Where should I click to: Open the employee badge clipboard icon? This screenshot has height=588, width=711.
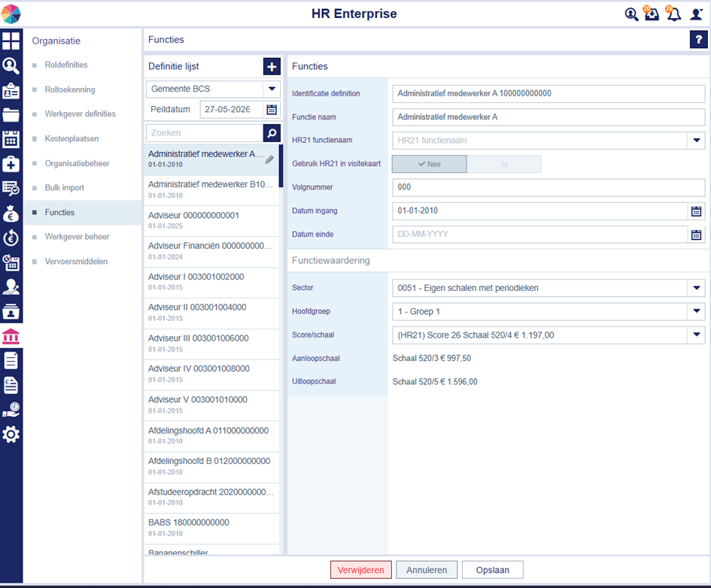11,90
